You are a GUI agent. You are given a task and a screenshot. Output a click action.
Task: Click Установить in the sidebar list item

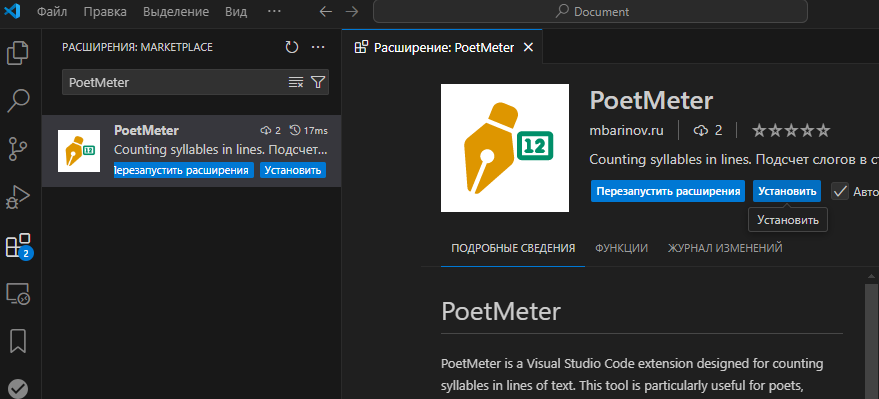(x=293, y=170)
